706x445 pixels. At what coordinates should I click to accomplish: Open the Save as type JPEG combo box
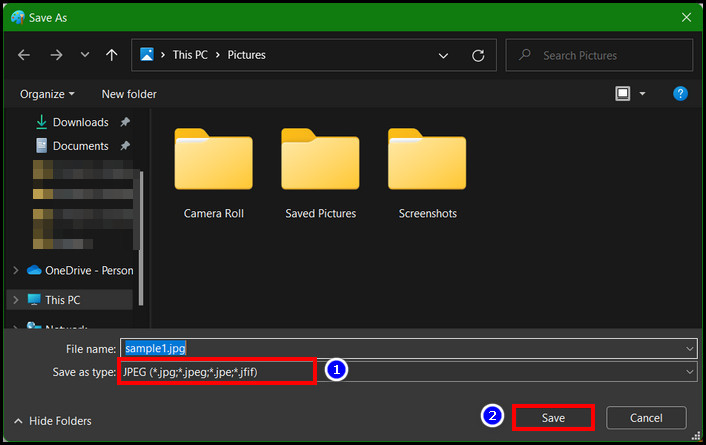(409, 372)
